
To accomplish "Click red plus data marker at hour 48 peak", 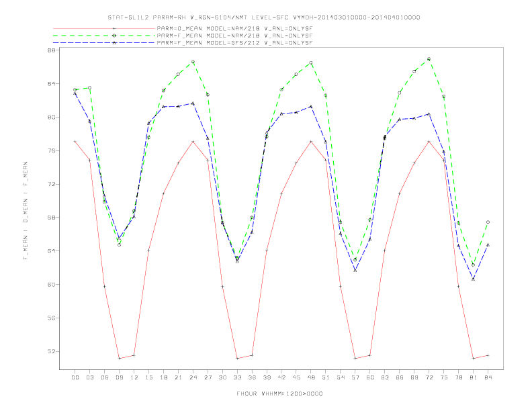I will click(x=311, y=141).
